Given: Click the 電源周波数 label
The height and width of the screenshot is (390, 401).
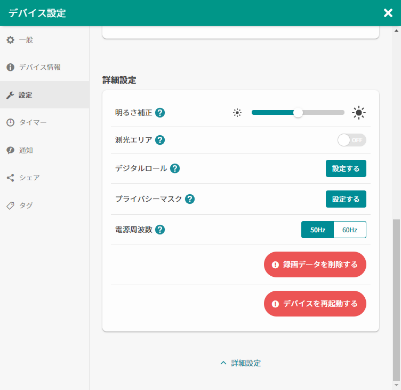Looking at the screenshot, I should 134,230.
